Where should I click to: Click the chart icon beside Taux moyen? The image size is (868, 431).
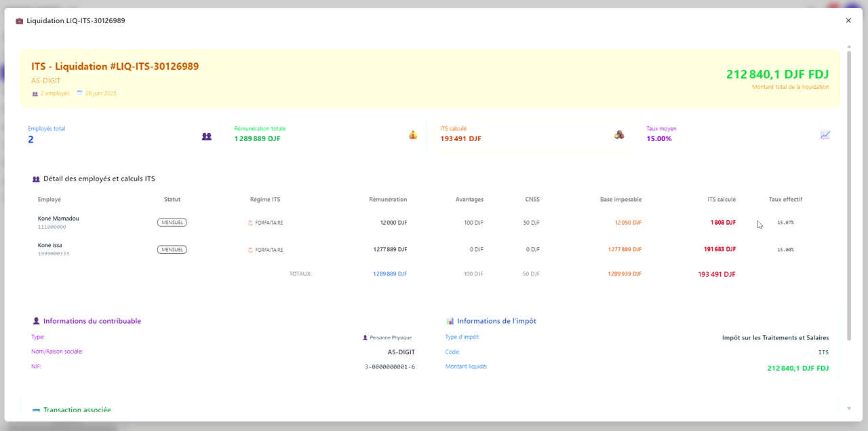(x=825, y=135)
